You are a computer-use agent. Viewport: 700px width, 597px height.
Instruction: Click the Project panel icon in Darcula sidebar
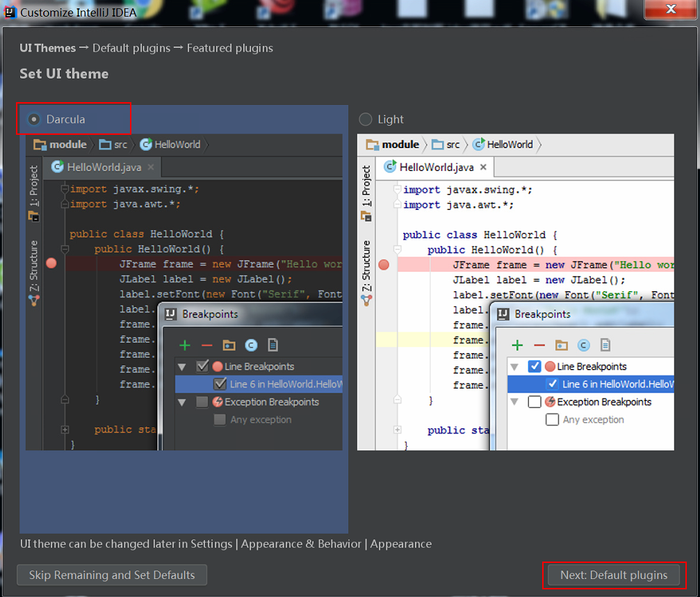[x=34, y=217]
